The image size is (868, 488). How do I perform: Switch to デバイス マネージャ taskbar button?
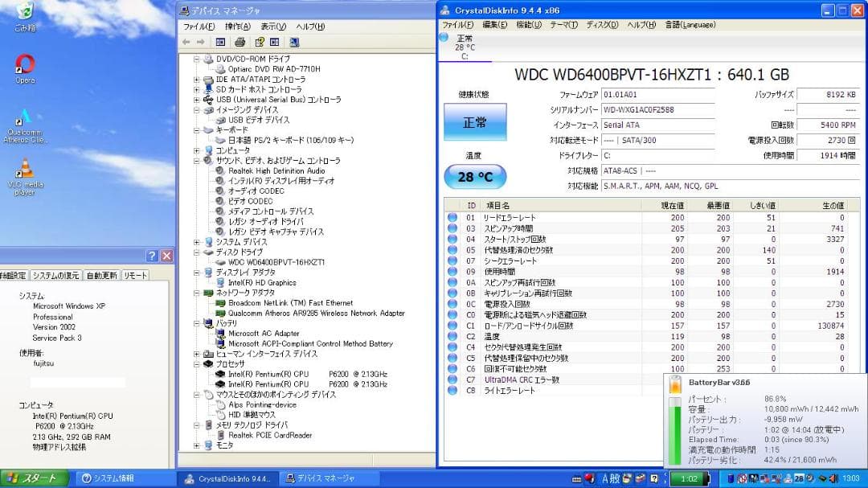click(329, 478)
